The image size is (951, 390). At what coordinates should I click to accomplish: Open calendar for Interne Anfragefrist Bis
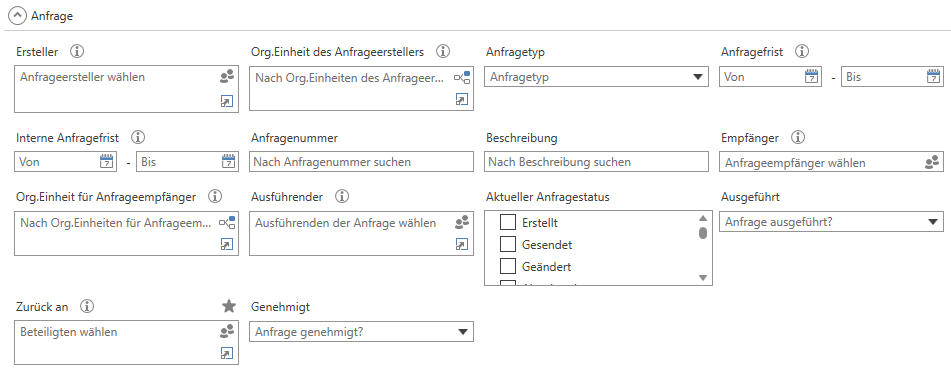(229, 161)
